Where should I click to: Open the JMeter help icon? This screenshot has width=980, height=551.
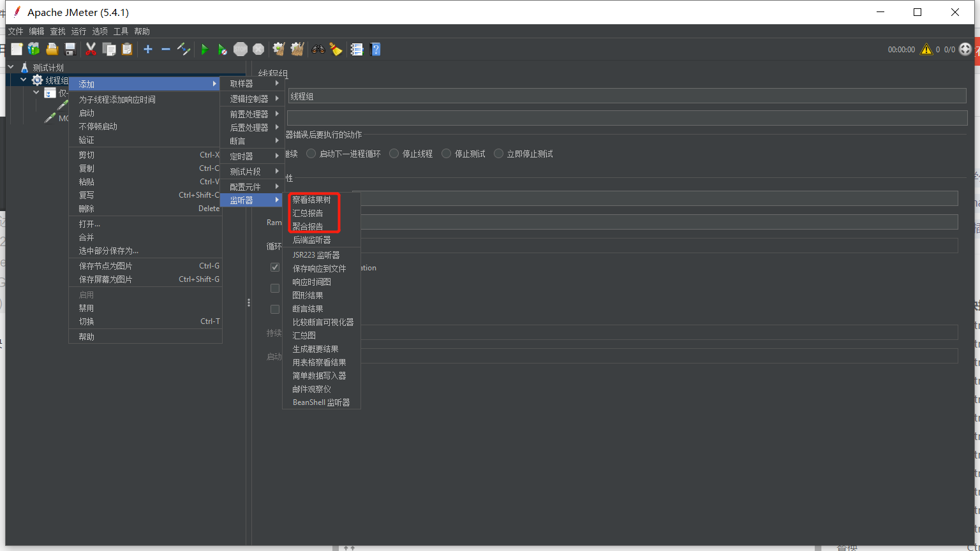pos(376,49)
